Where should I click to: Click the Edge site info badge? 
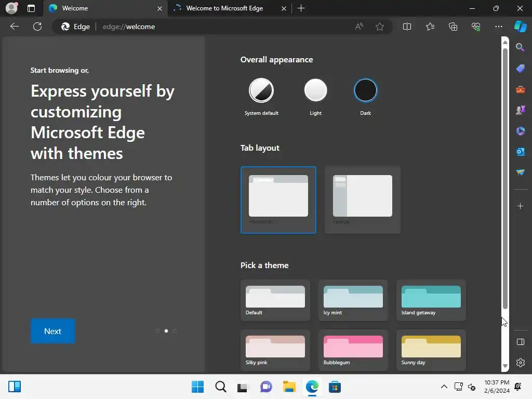75,26
